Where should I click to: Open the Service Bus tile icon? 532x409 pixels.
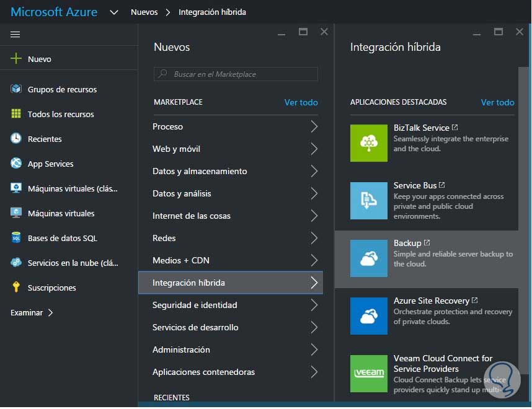pyautogui.click(x=368, y=200)
